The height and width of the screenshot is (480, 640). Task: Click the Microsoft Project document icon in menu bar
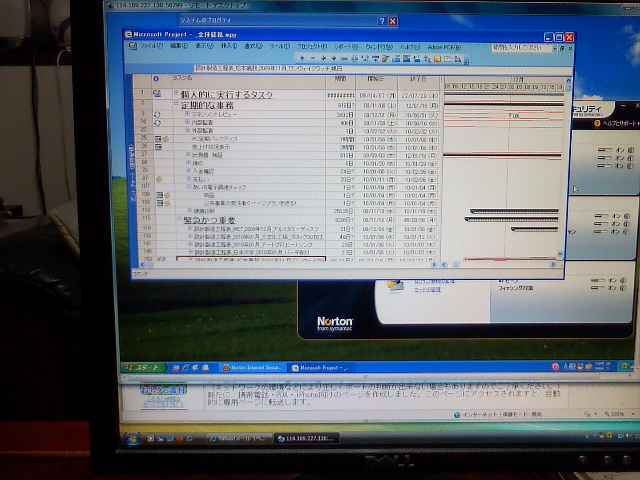[x=130, y=47]
